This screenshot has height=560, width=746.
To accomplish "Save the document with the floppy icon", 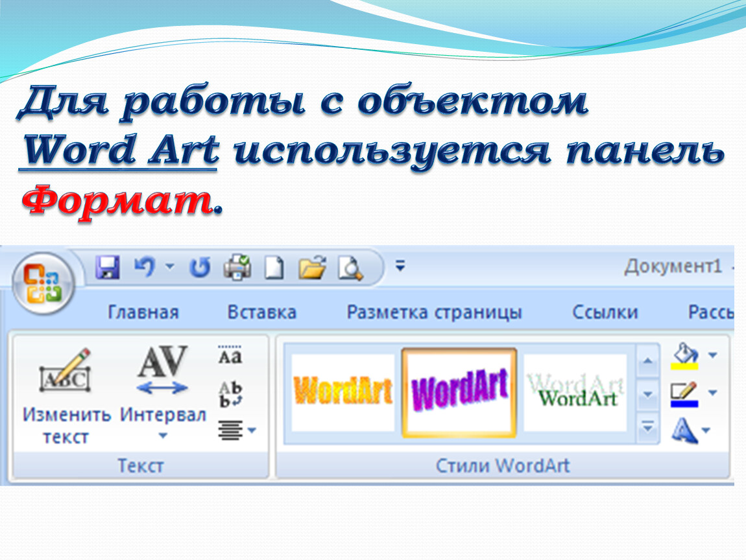I will pyautogui.click(x=108, y=266).
